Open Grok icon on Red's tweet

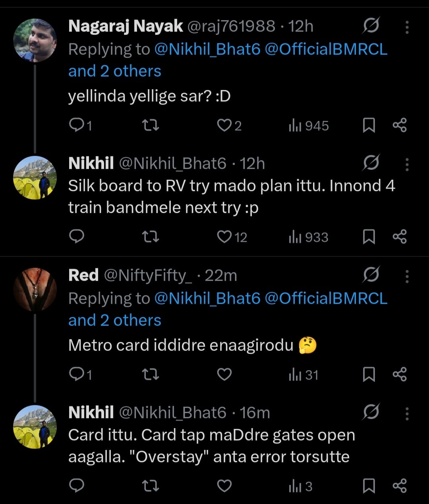coord(371,275)
